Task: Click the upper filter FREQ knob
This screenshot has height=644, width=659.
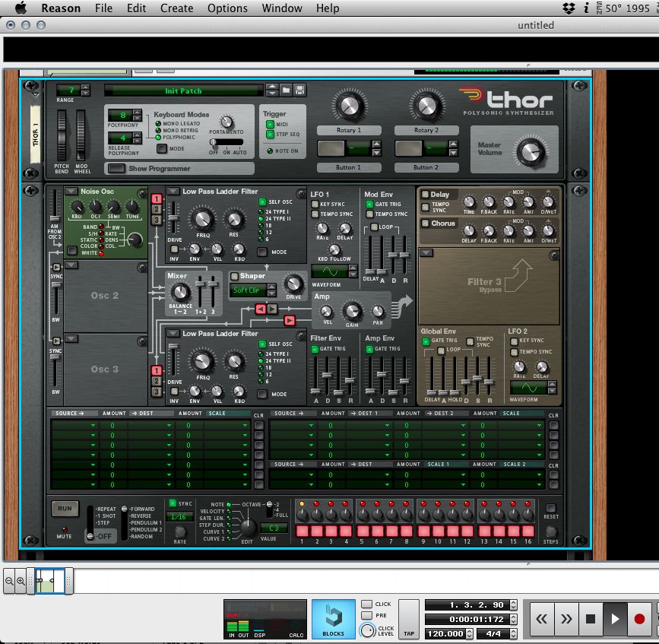Action: (x=203, y=219)
